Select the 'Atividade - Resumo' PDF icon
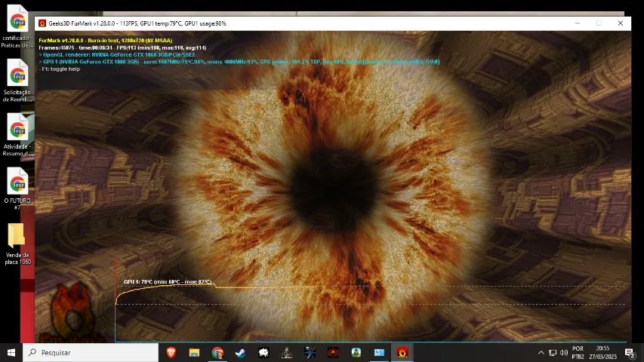Screen dimensions: 644x362 (x=17, y=134)
